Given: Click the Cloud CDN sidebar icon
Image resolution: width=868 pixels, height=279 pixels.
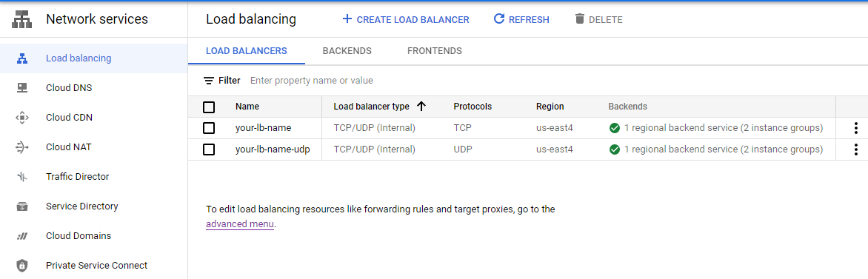Looking at the screenshot, I should [22, 118].
